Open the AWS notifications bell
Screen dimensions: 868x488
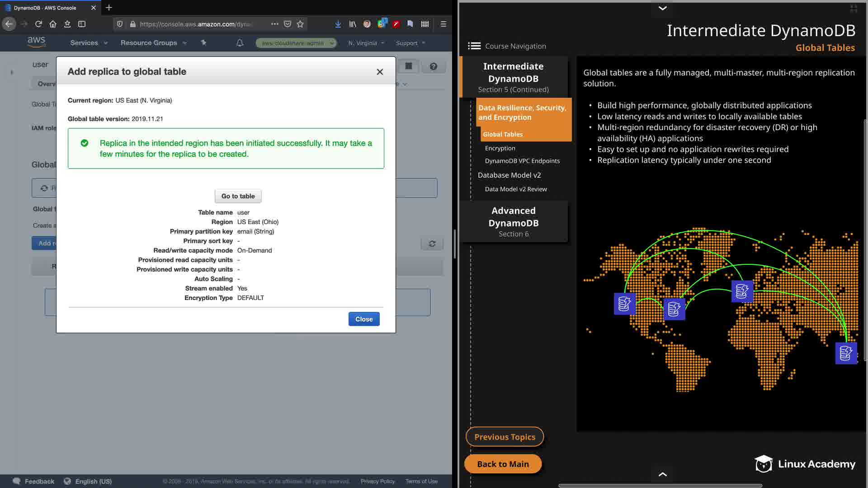(x=240, y=43)
